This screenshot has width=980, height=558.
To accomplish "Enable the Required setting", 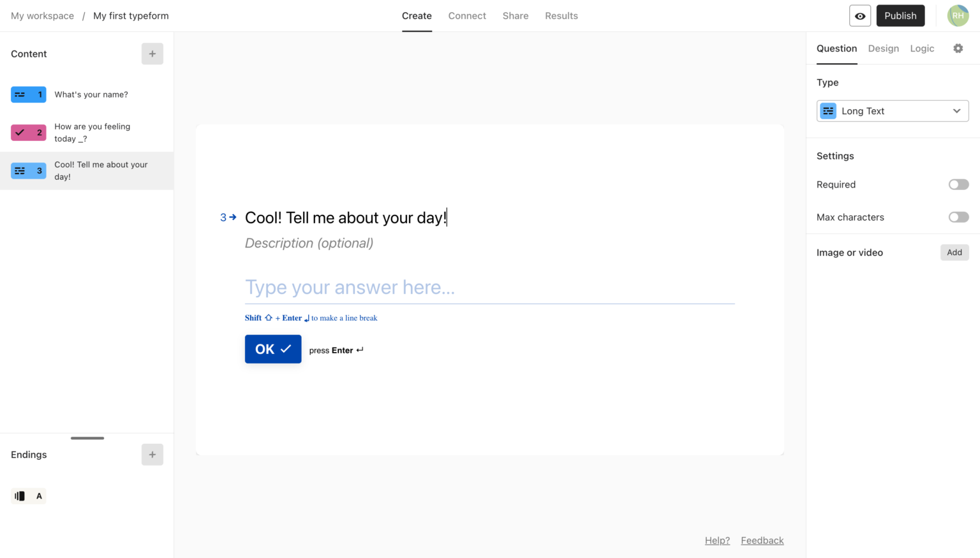I will point(958,184).
